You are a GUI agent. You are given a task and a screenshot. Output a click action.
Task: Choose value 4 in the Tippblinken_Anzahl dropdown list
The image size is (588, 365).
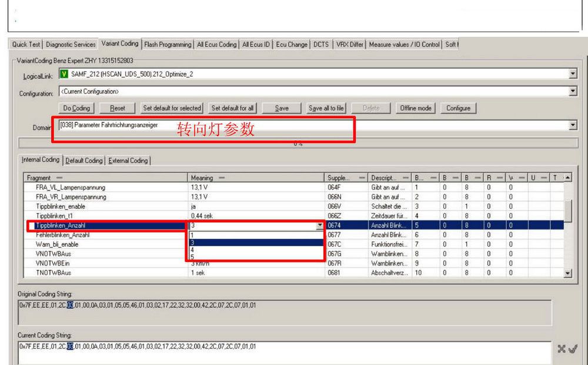point(192,250)
